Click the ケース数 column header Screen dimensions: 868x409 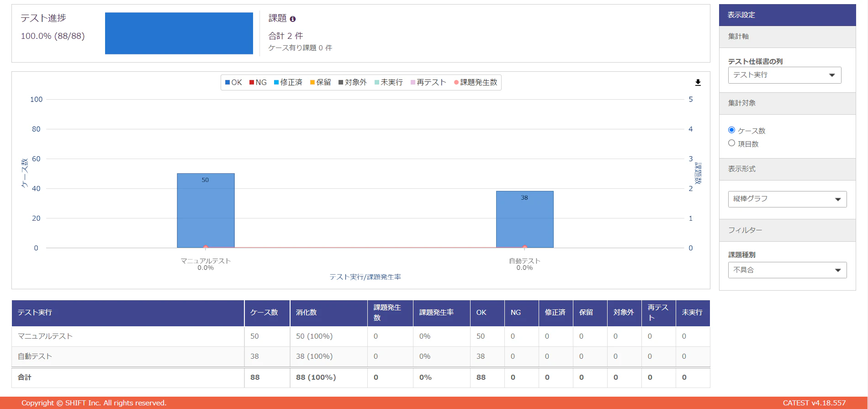[x=267, y=313]
